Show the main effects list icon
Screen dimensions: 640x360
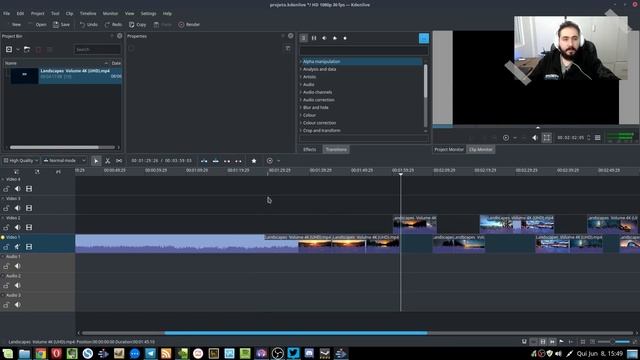(304, 38)
